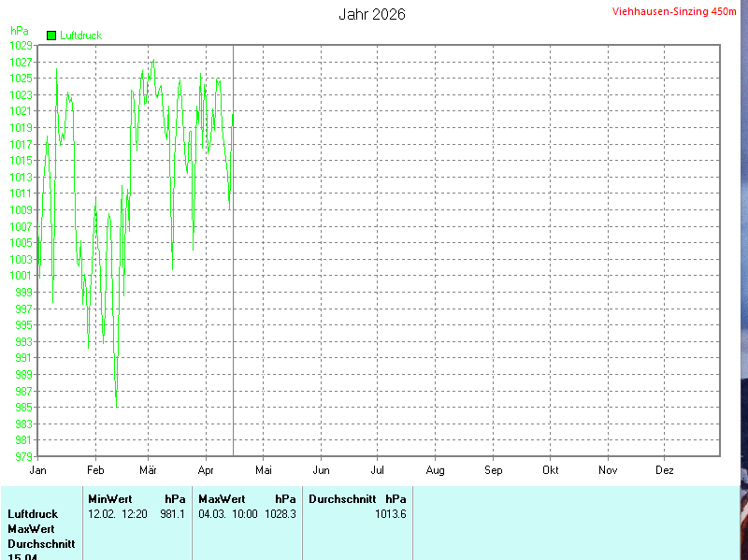This screenshot has height=560, width=748.
Task: Click the Jahr 2026 chart title
Action: [x=372, y=15]
